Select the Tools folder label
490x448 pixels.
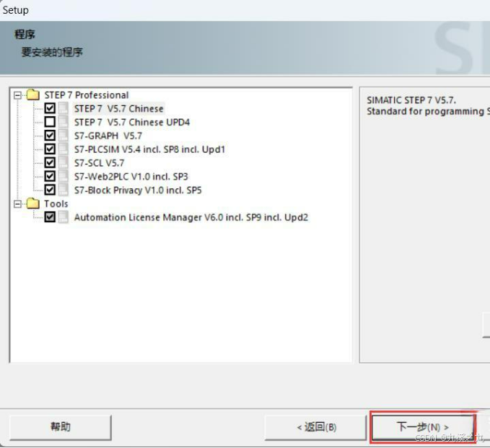point(56,204)
